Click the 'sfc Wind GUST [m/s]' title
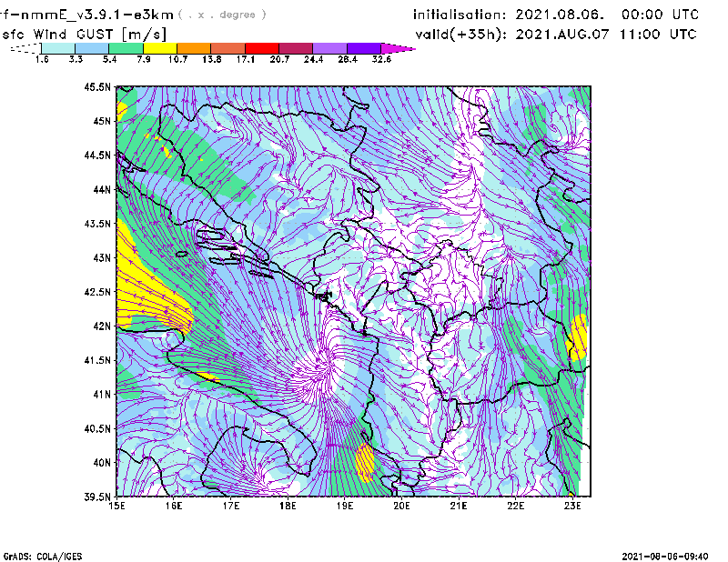 pyautogui.click(x=62, y=34)
